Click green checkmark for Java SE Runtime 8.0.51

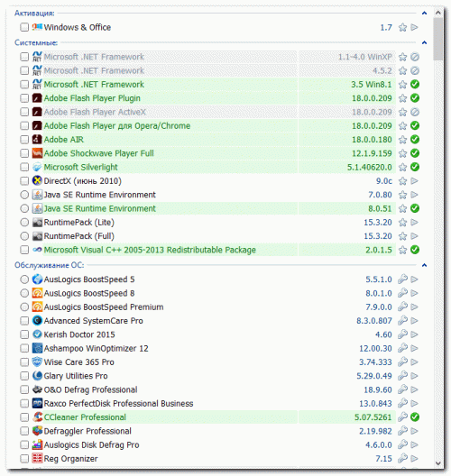415,208
